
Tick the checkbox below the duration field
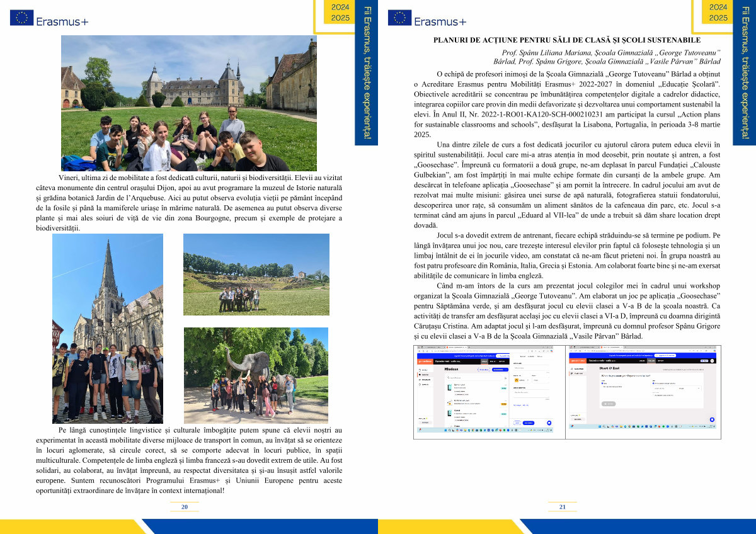pos(654,395)
